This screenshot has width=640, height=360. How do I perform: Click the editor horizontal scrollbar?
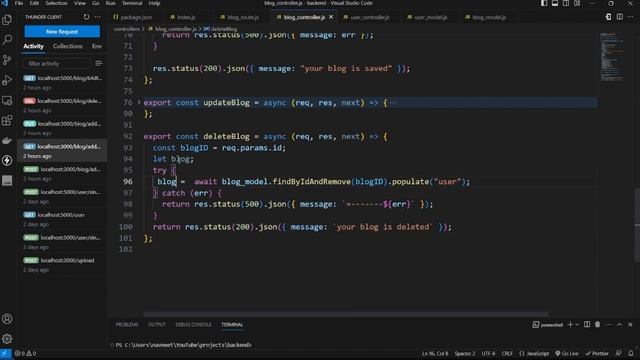[x=346, y=314]
